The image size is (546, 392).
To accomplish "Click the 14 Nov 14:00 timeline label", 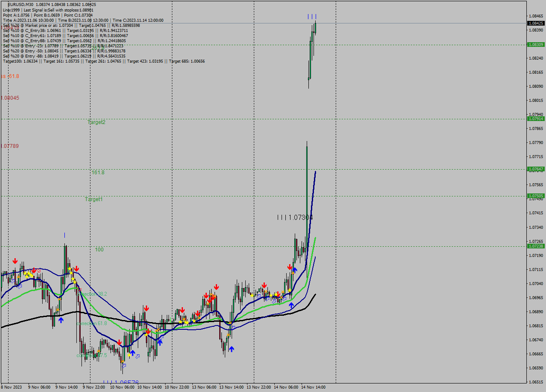I will (x=314, y=387).
